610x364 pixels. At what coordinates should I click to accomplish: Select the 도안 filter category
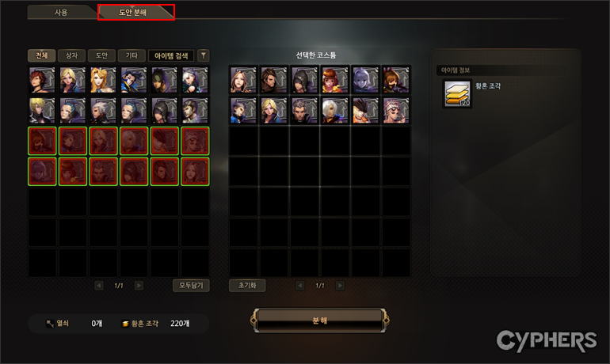pos(101,55)
